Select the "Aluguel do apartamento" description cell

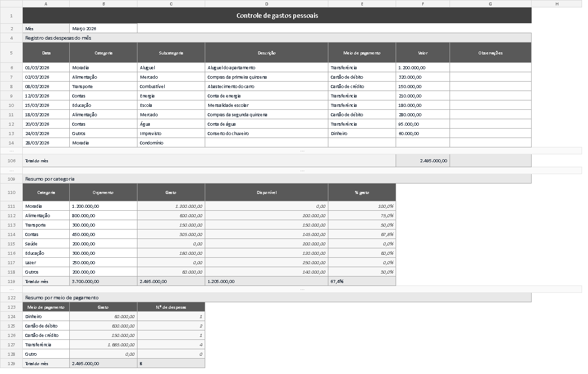coord(266,67)
